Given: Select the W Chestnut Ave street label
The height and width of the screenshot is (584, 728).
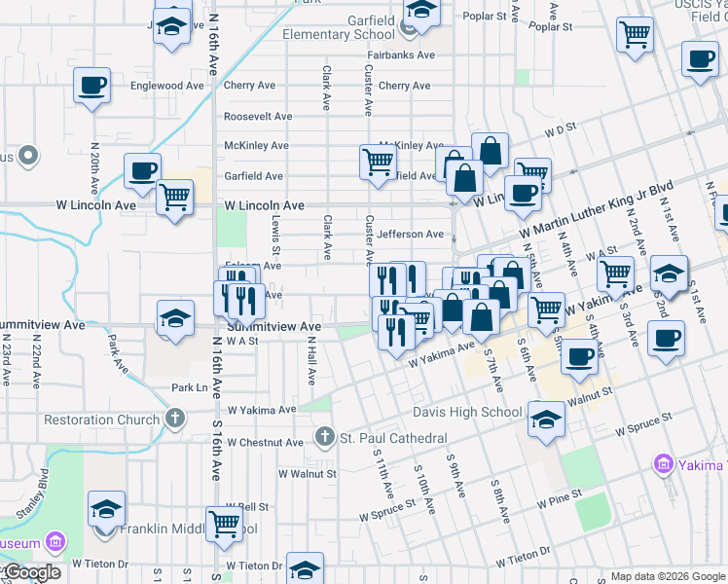Looking at the screenshot, I should [x=266, y=443].
